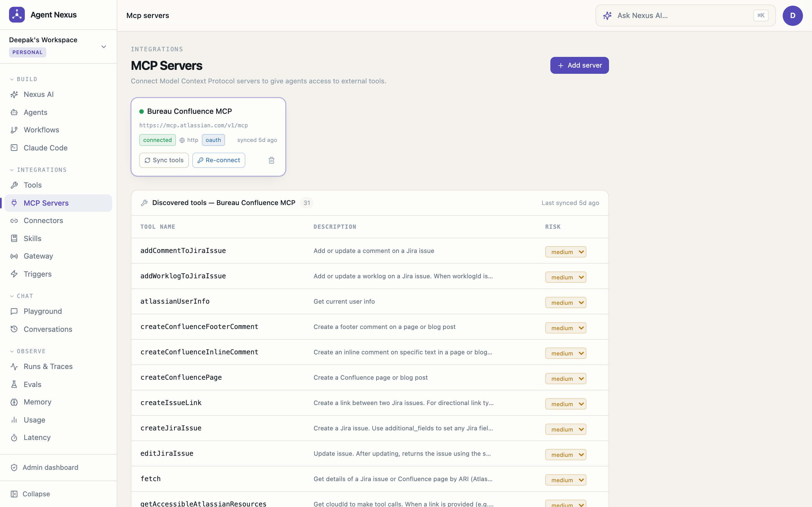Expand the Deepak's Workspace switcher
Image resolution: width=812 pixels, height=507 pixels.
point(58,46)
